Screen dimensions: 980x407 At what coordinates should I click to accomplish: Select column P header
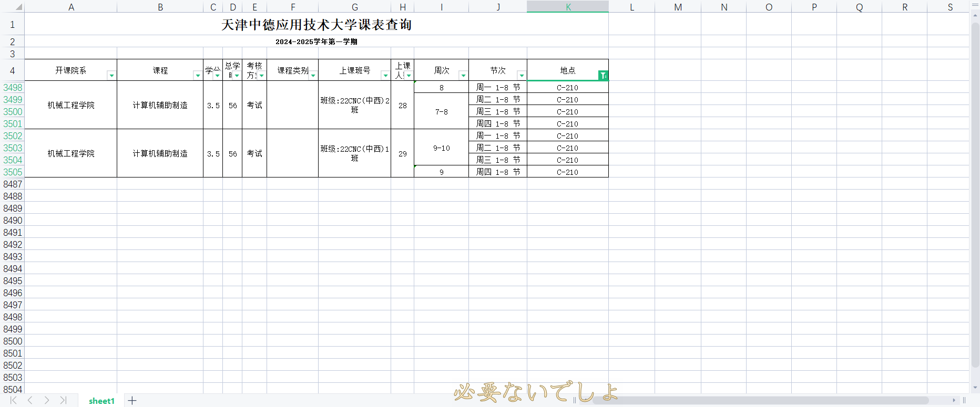coord(814,7)
